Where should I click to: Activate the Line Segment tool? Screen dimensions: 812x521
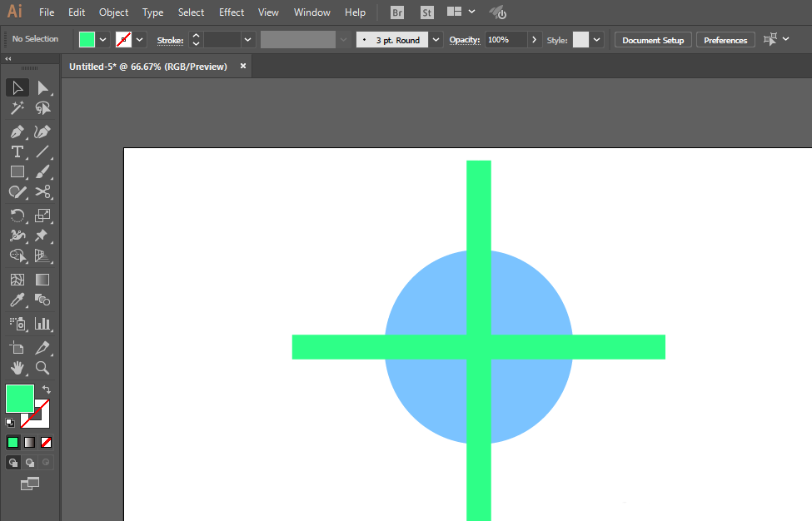(x=42, y=151)
